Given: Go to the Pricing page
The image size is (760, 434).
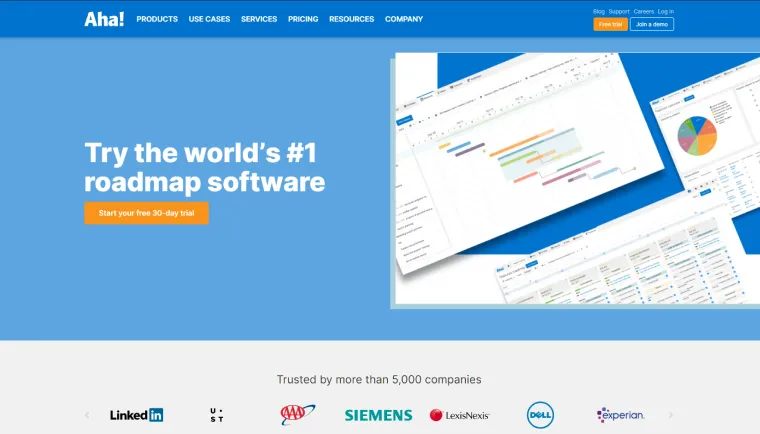Looking at the screenshot, I should 303,19.
